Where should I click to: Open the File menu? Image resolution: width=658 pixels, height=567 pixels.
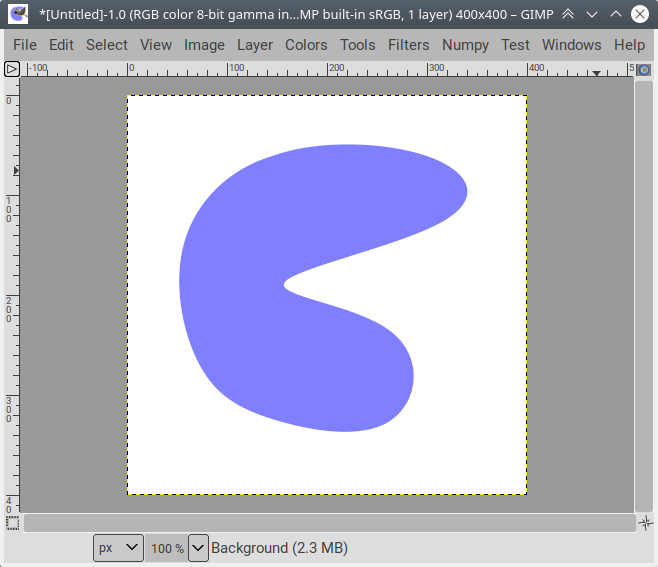click(25, 45)
